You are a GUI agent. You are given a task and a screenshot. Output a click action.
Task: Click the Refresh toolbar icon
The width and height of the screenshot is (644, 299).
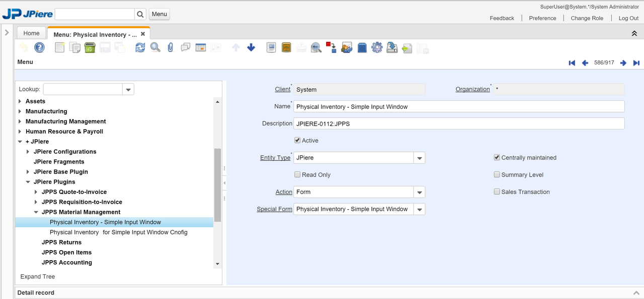coord(140,48)
